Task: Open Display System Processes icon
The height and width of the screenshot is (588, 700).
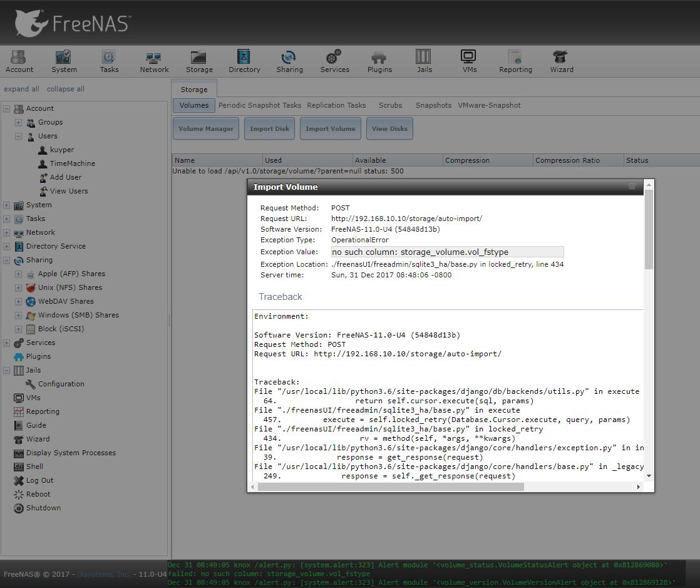Action: [x=18, y=453]
